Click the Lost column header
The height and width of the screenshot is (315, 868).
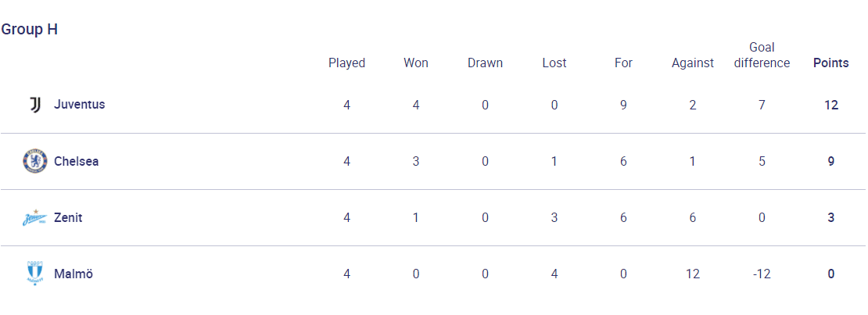[554, 63]
